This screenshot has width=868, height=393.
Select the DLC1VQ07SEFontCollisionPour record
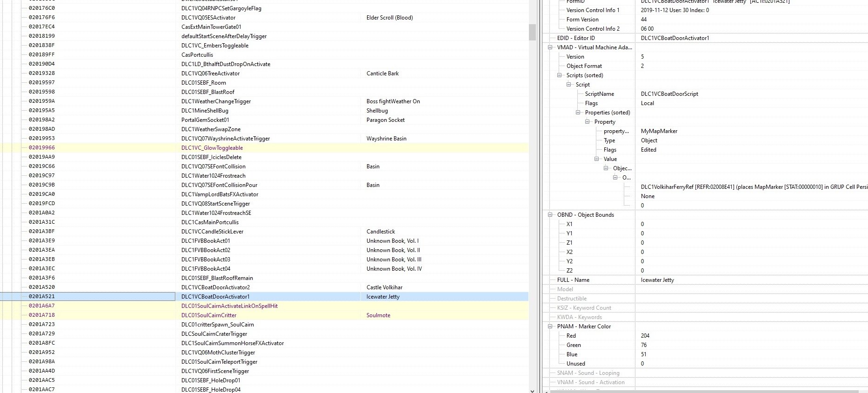(264, 185)
